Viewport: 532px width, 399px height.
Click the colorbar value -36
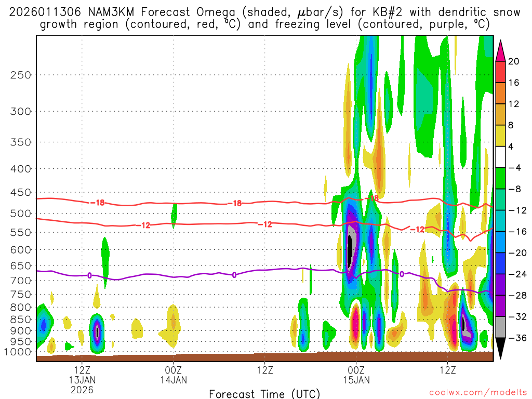pos(517,338)
